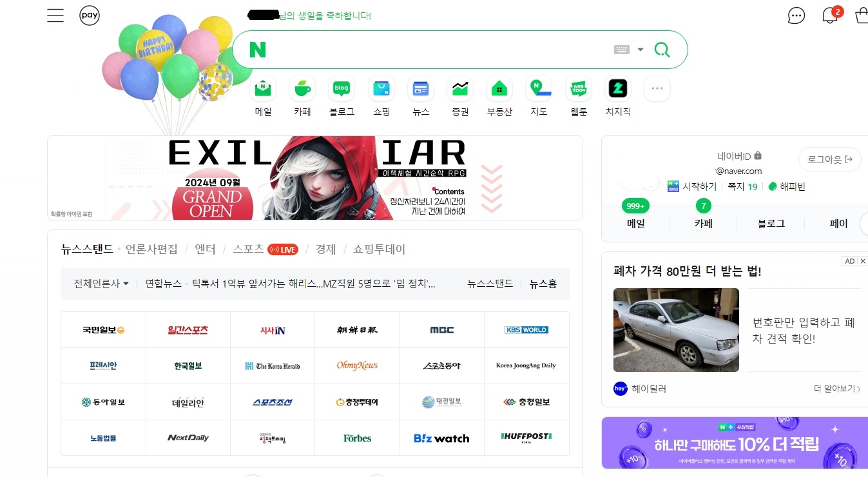Select the 언론사편집 tab

[x=151, y=249]
